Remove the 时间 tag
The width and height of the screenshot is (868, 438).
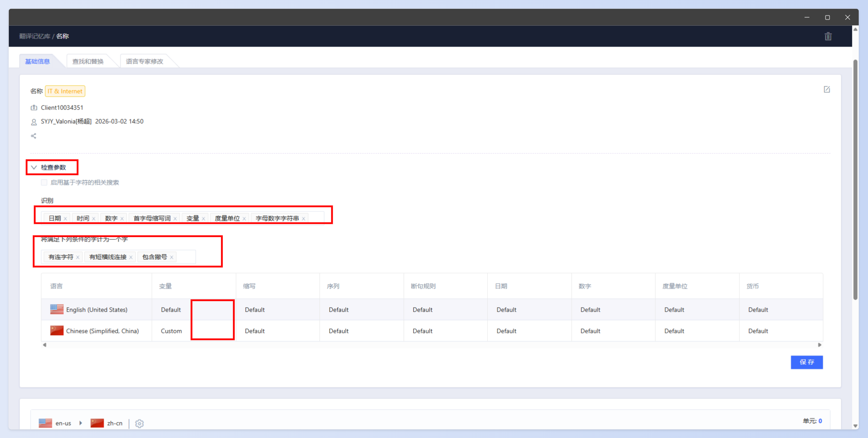pos(94,219)
